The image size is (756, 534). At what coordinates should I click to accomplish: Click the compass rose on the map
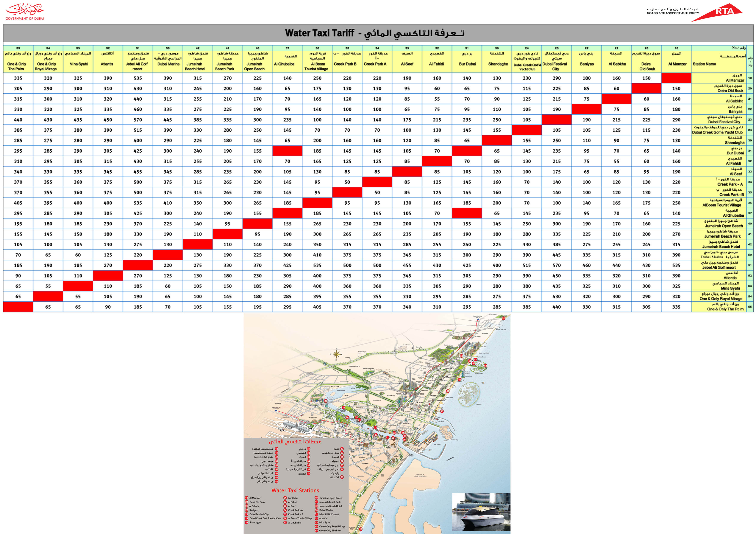(336, 354)
